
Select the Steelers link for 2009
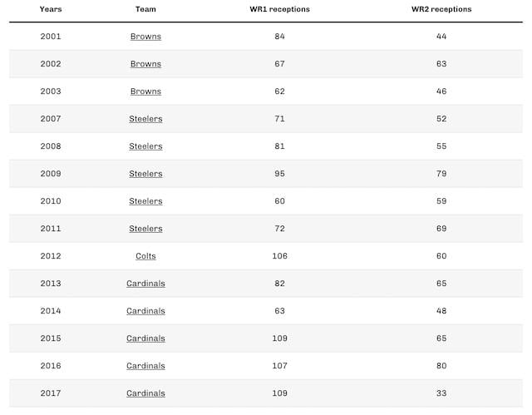[x=145, y=174]
